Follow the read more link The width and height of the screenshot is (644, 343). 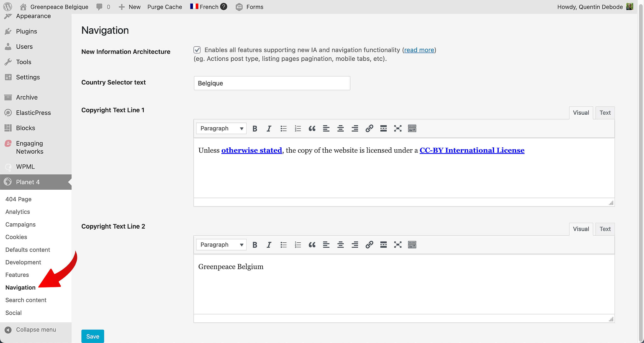(x=419, y=50)
